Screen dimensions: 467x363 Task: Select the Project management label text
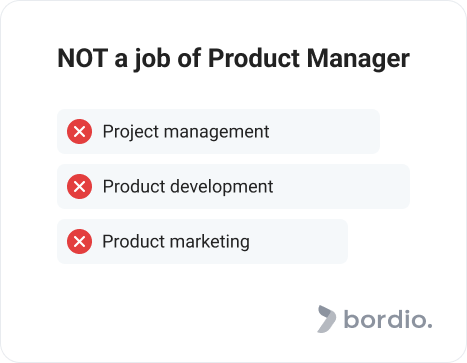[186, 132]
